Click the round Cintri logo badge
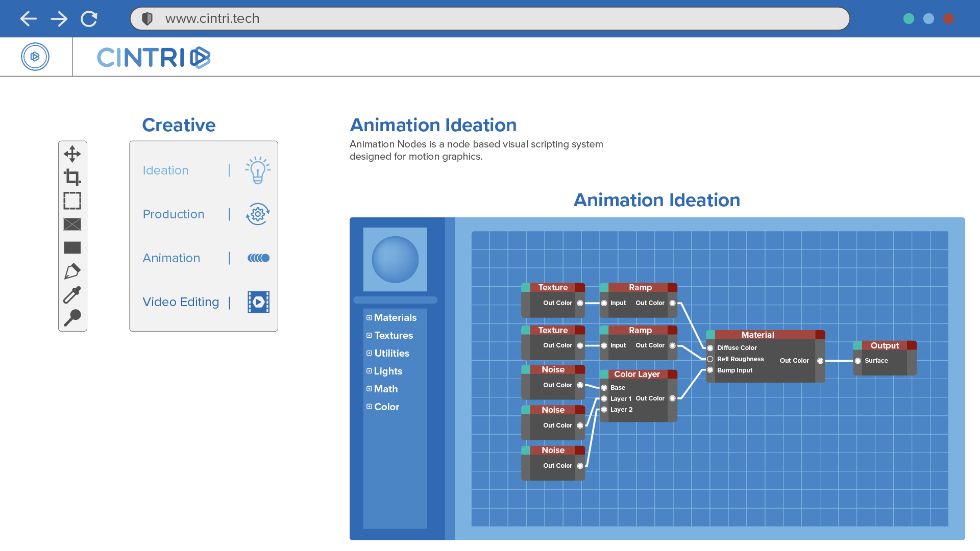 (35, 57)
